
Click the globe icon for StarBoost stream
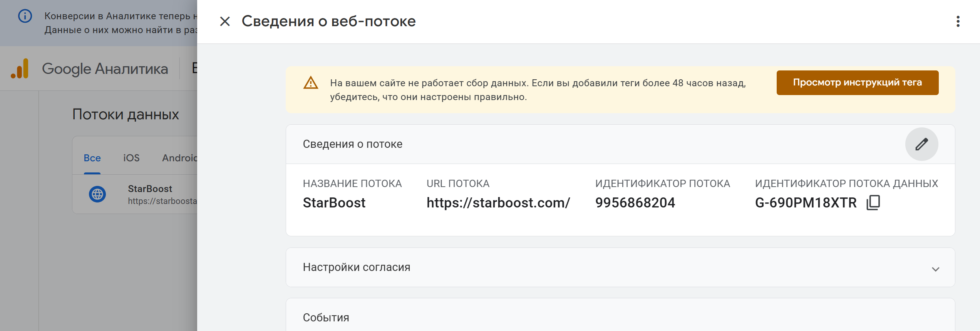coord(97,194)
